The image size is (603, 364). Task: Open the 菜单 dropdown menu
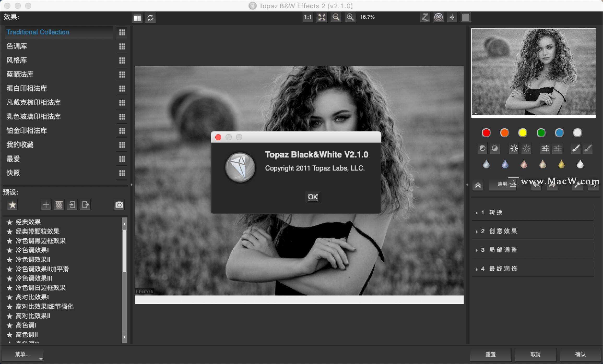pyautogui.click(x=22, y=354)
